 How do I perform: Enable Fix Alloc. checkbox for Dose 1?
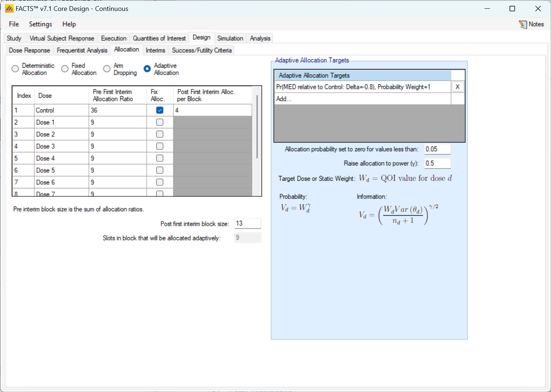160,122
